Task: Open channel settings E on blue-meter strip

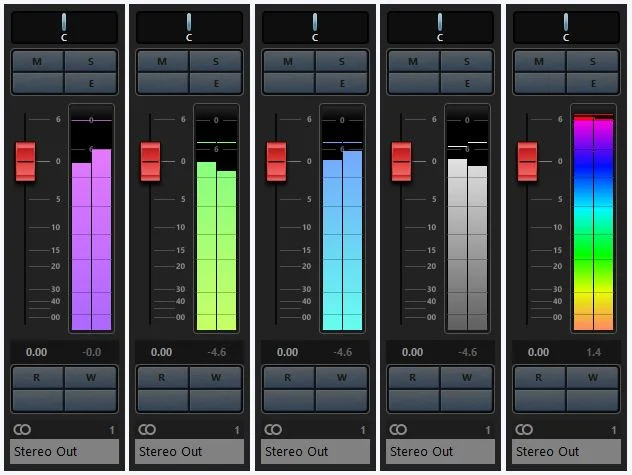Action: click(342, 83)
